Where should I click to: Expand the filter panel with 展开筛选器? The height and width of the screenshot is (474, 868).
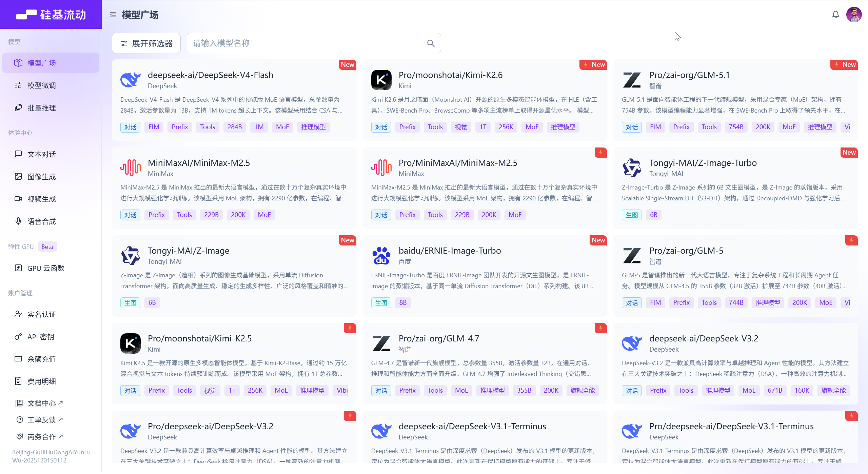pyautogui.click(x=146, y=43)
